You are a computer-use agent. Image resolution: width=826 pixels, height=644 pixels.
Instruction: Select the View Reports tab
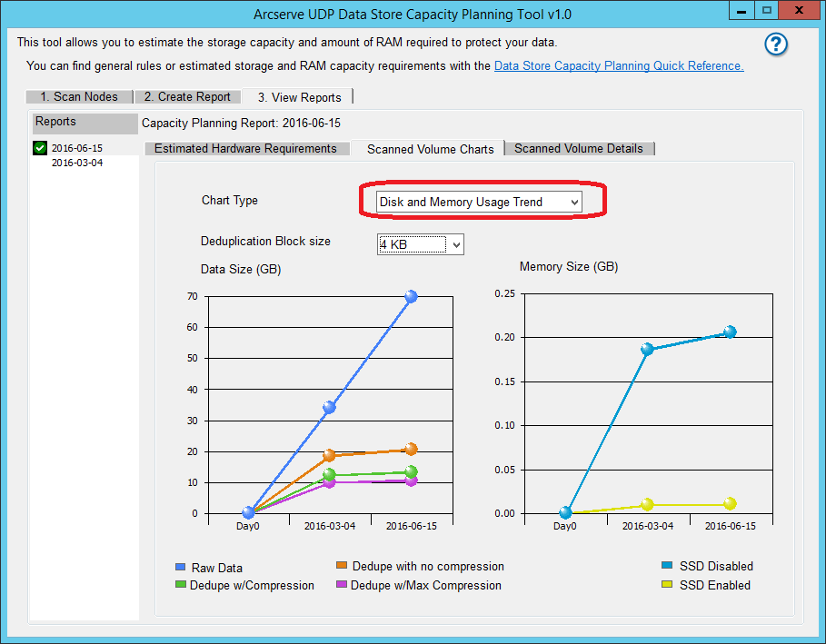[299, 97]
